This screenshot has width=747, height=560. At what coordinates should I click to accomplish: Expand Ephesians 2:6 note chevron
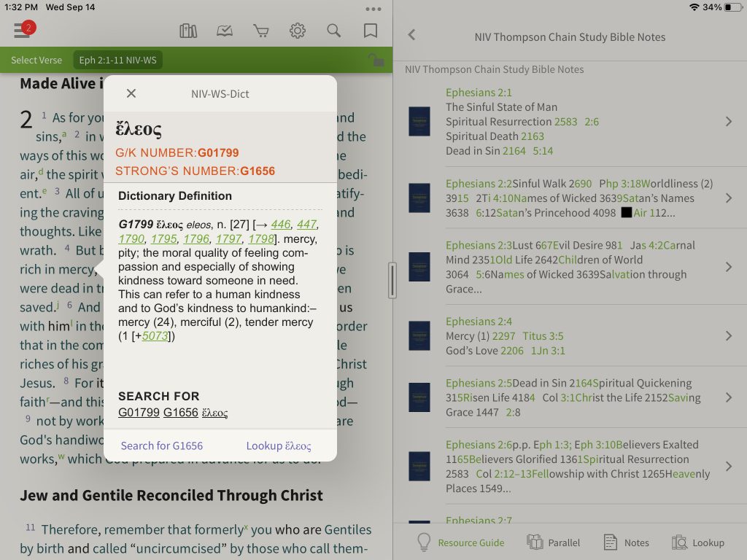(729, 466)
